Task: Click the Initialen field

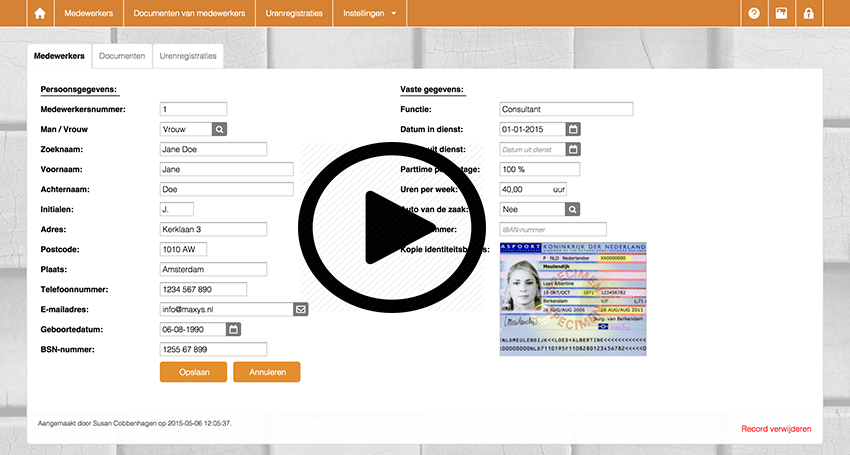Action: [177, 209]
